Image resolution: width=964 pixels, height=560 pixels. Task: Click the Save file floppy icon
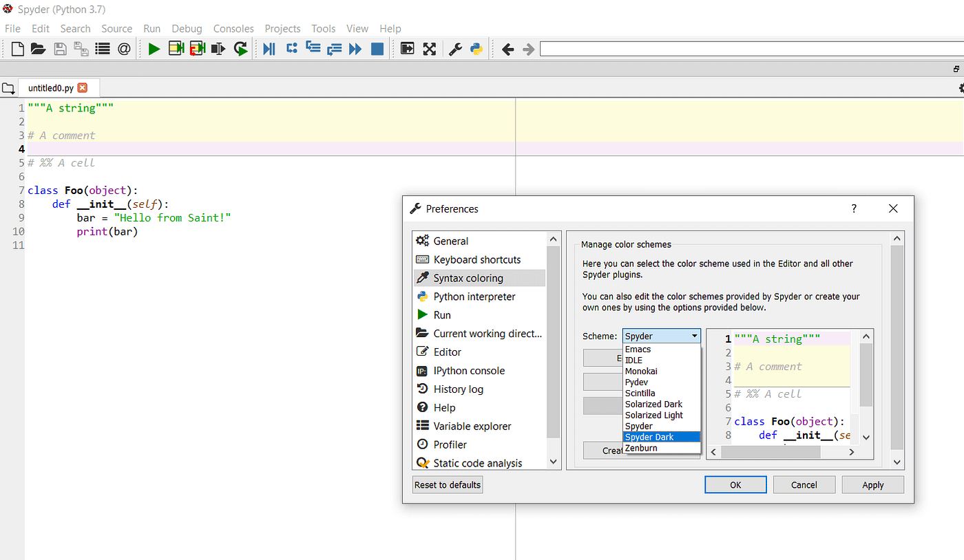click(x=60, y=49)
